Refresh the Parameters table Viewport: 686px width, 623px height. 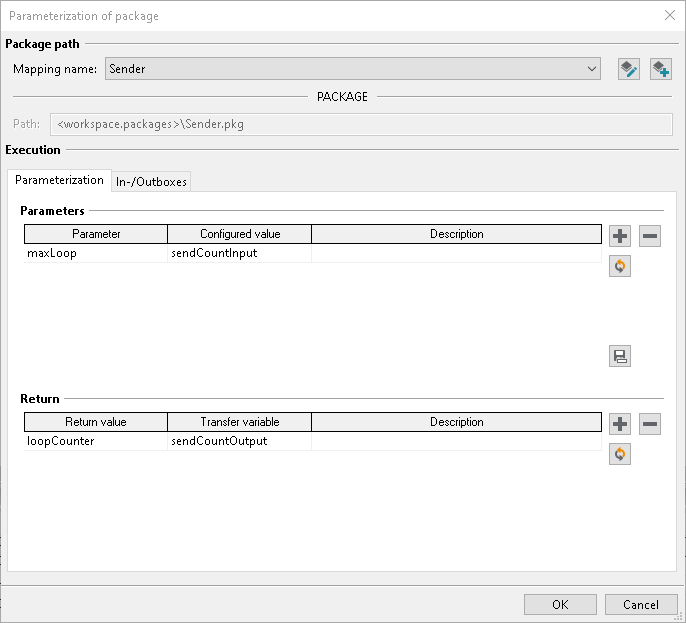pos(620,266)
